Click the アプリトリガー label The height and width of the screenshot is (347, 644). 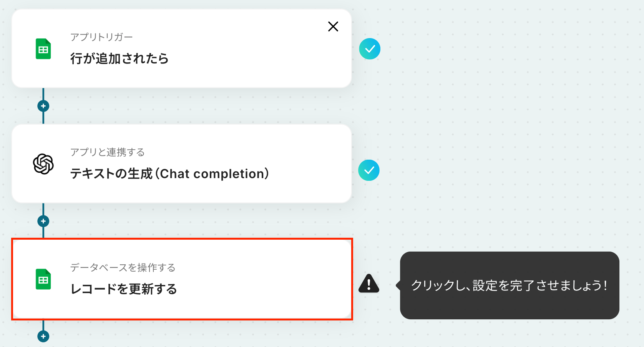[101, 37]
